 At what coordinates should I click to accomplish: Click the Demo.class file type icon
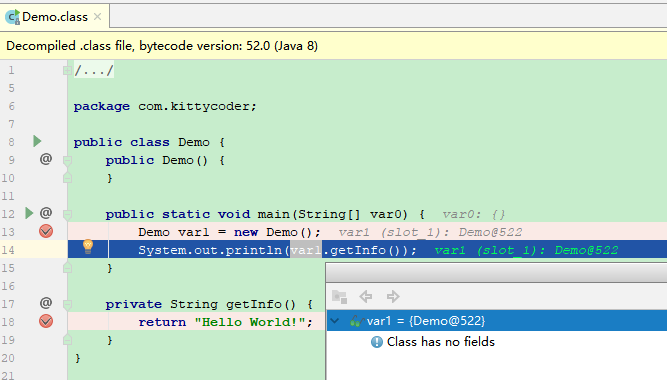tap(12, 17)
